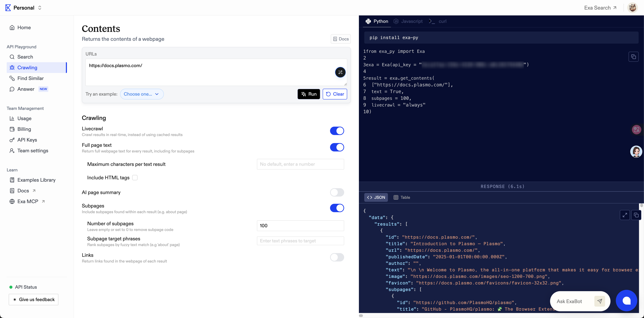Click the API Keys key icon
The width and height of the screenshot is (644, 318).
(12, 140)
